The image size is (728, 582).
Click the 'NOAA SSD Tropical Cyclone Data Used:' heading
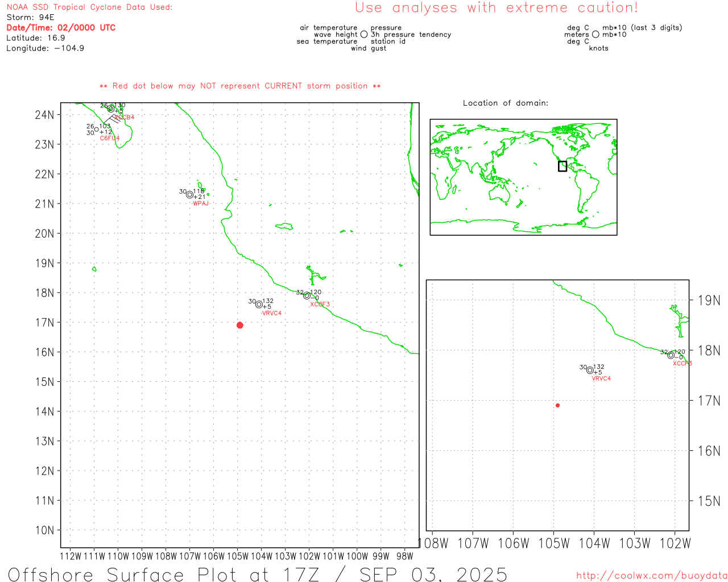[x=89, y=7]
